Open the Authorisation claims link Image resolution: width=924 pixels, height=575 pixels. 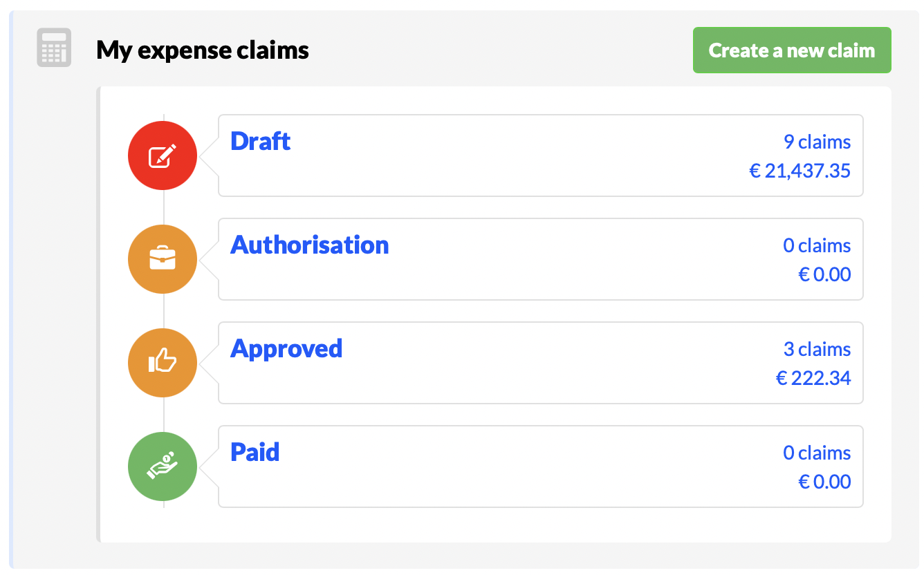(309, 245)
